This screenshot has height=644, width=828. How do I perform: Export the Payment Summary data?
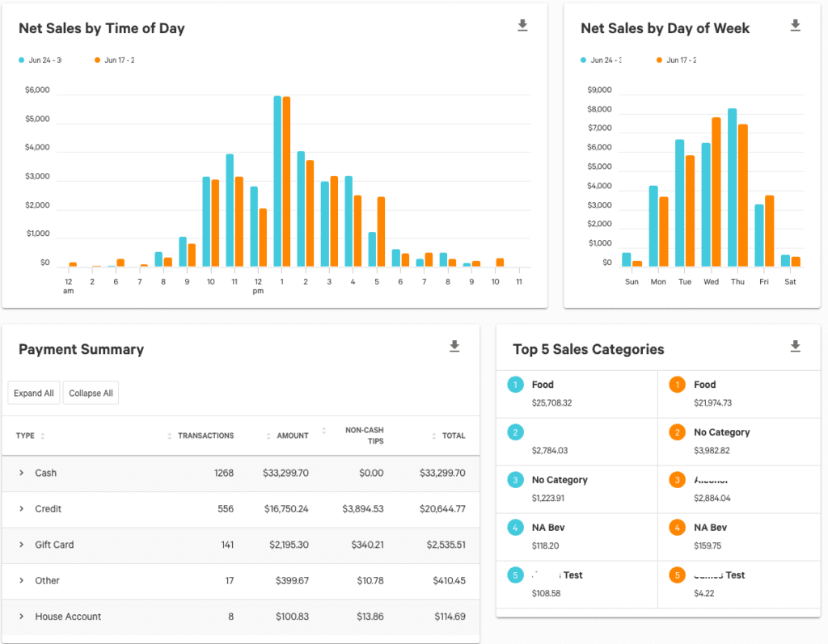[454, 346]
